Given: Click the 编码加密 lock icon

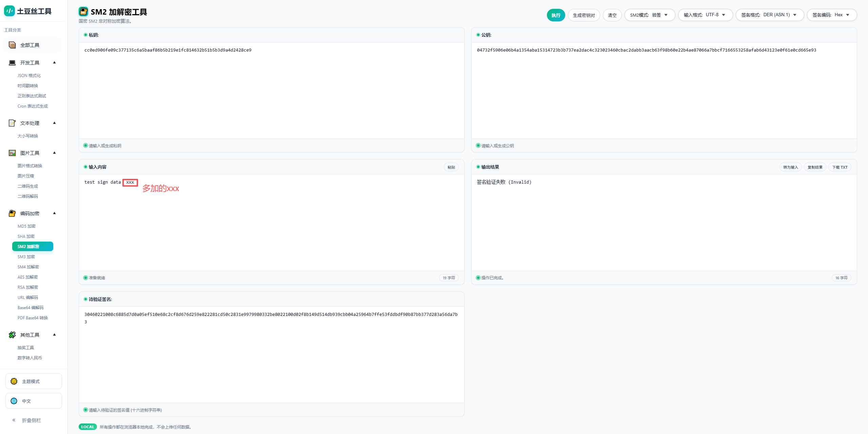Looking at the screenshot, I should [12, 213].
